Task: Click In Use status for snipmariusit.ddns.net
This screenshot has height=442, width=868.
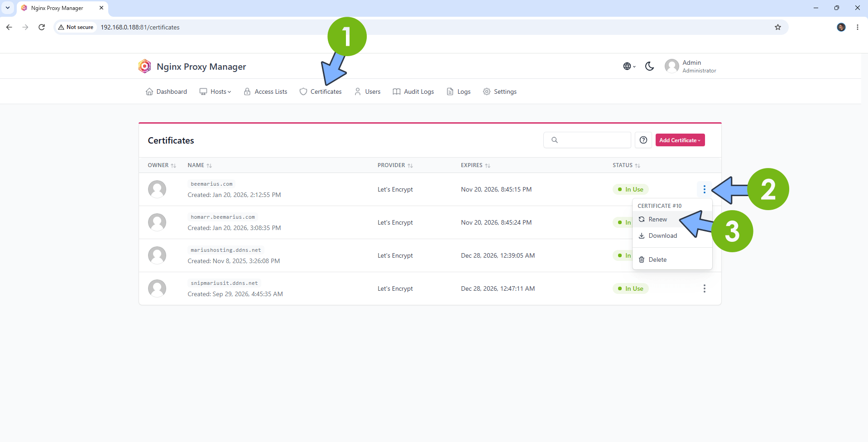Action: [x=630, y=288]
